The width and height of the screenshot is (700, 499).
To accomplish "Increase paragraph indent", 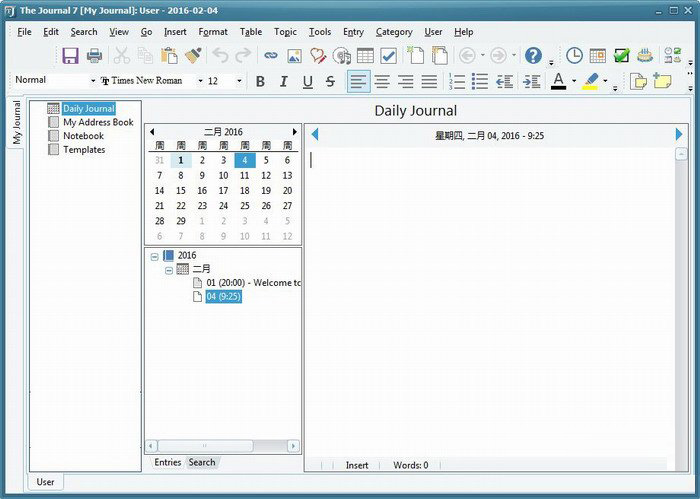I will (531, 82).
